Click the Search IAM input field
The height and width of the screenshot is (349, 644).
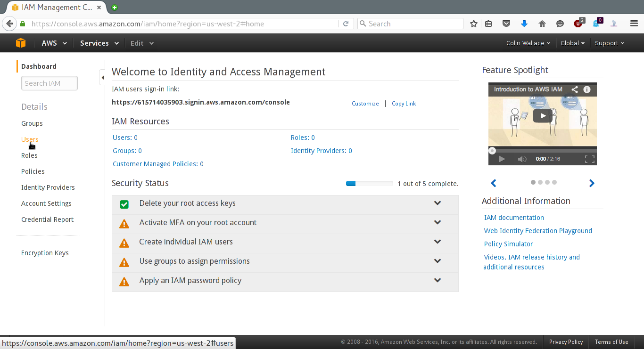pos(50,83)
